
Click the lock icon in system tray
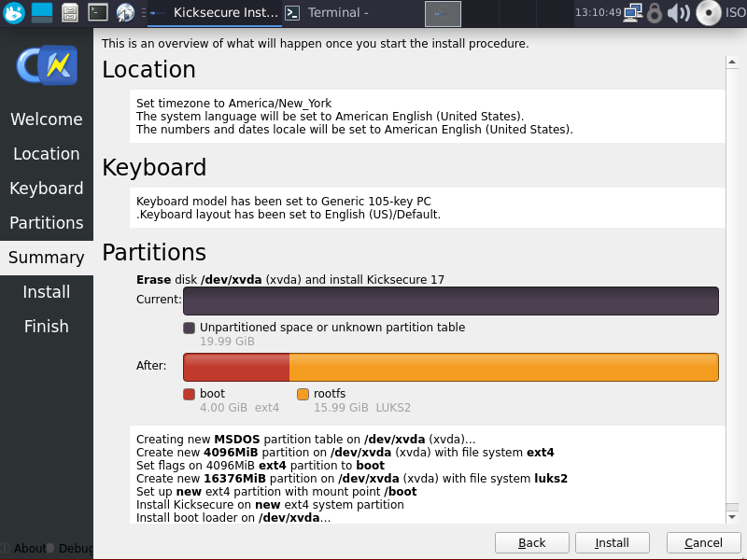tap(655, 13)
